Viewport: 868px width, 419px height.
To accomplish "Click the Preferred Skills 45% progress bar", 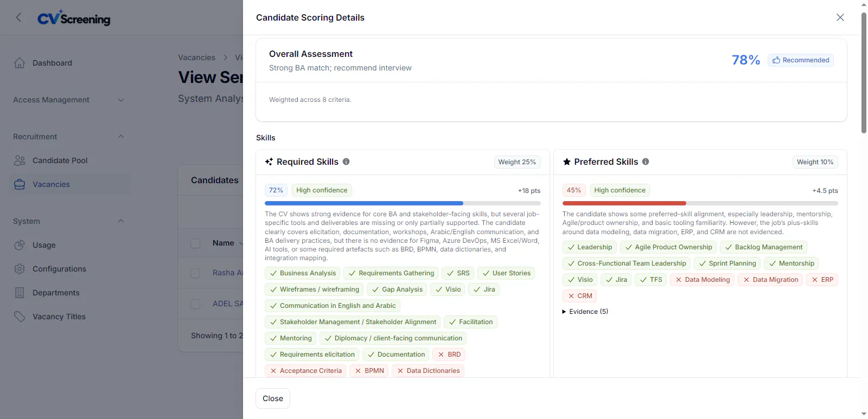I will point(700,203).
